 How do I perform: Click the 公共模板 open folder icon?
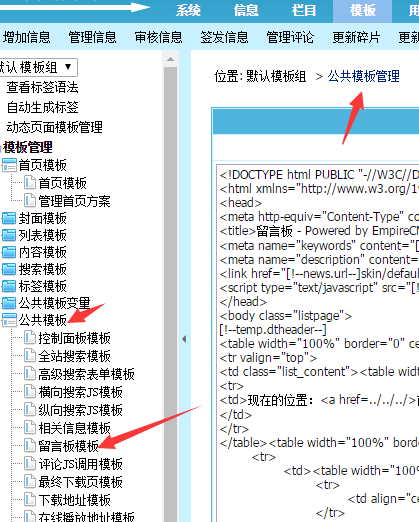(x=9, y=320)
